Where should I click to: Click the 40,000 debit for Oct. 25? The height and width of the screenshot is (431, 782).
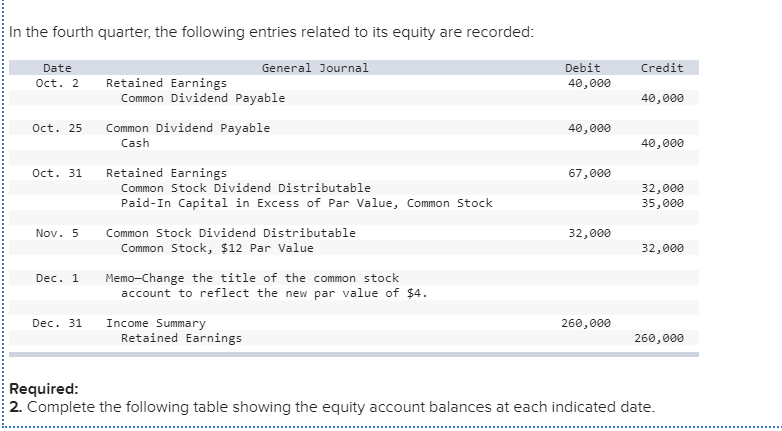tap(589, 128)
